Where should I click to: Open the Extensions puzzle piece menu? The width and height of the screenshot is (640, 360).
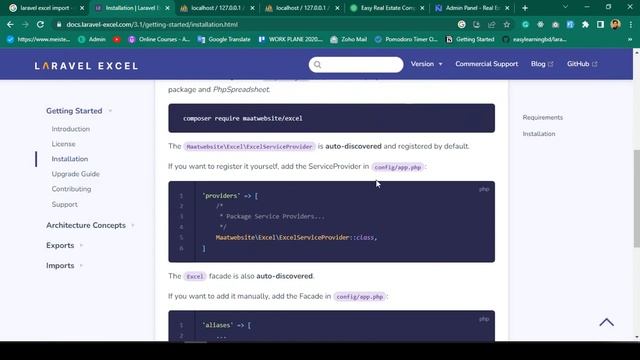[585, 24]
